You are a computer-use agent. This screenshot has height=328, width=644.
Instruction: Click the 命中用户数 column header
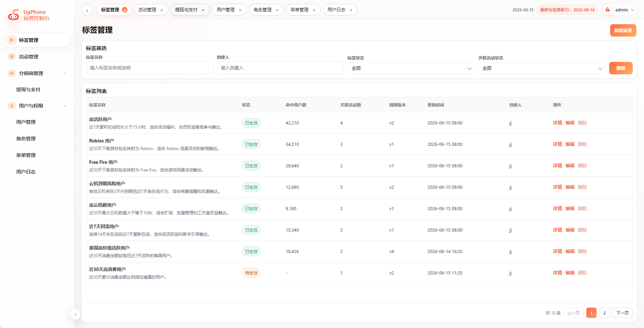(x=296, y=105)
